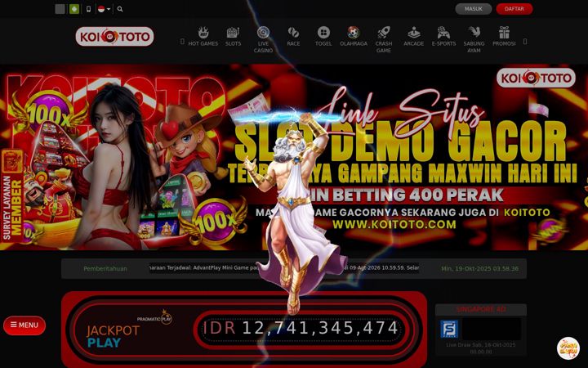Open the Promosi gift category

point(504,37)
